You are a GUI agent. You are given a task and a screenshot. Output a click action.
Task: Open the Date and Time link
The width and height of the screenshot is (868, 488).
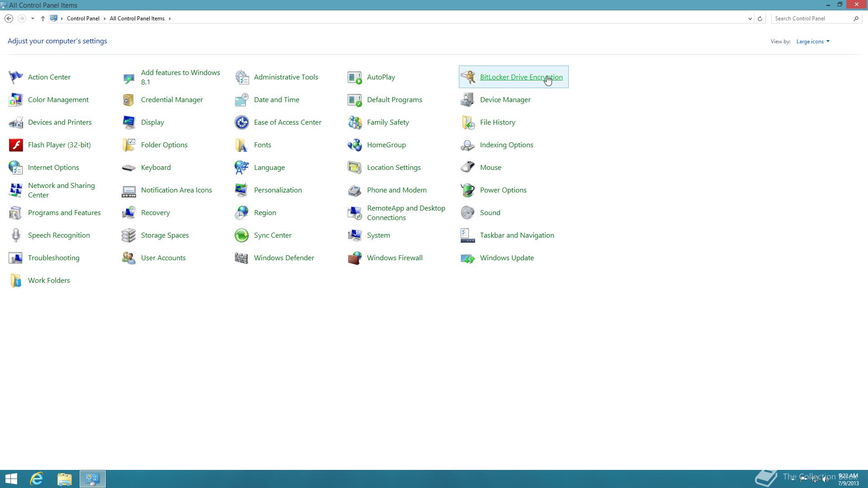[x=277, y=100]
